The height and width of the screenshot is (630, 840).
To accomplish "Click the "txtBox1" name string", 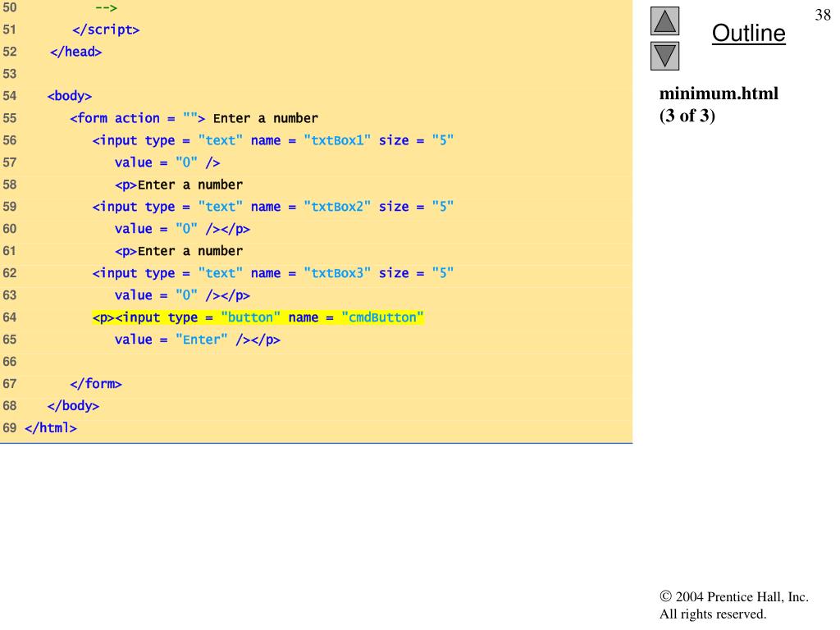I will [337, 140].
